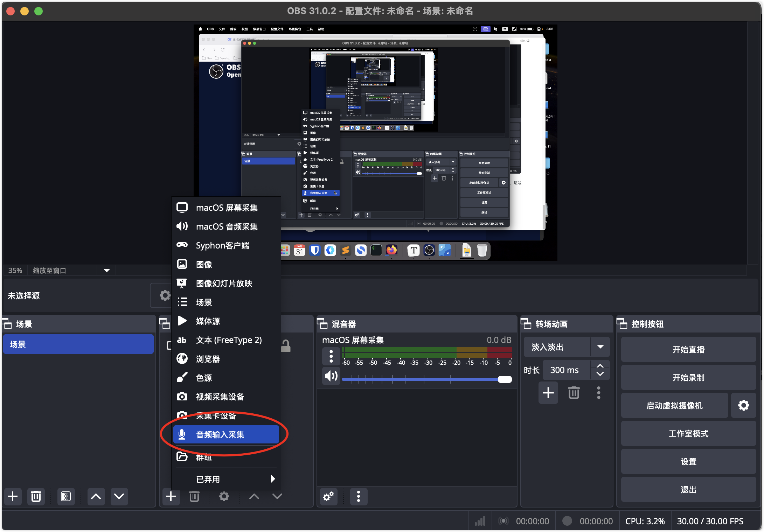
Task: Select 音频输入采集 in the source menu
Action: pos(226,434)
